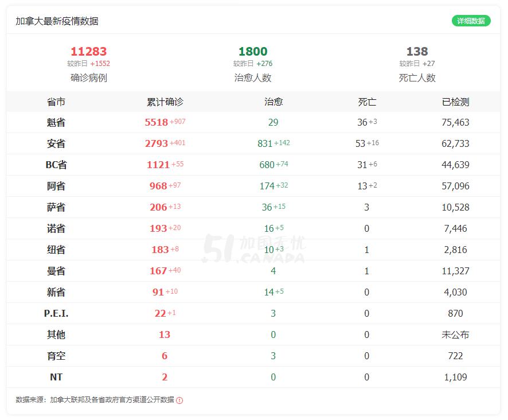
Task: Open the 魁省 row
Action: pos(253,122)
